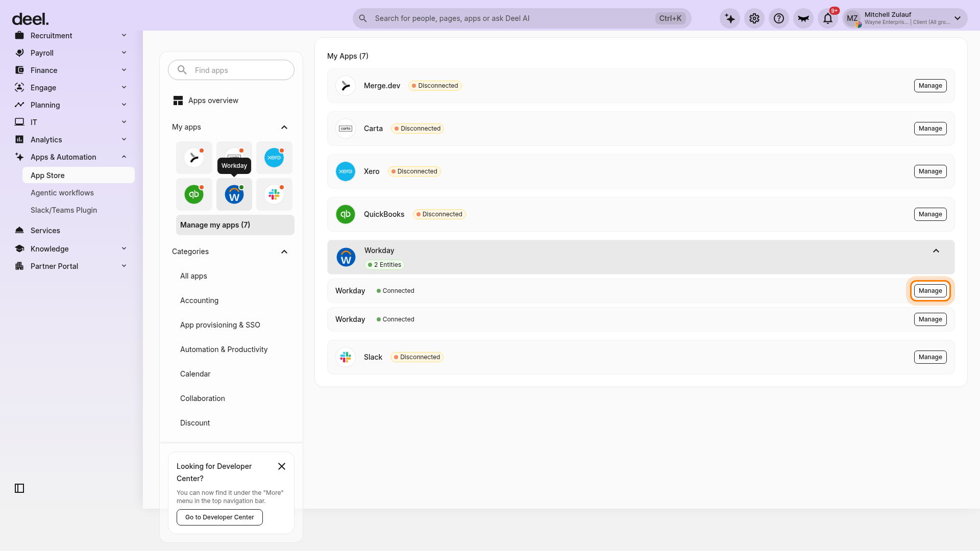Click the MZ user avatar
Image resolution: width=980 pixels, height=551 pixels.
(x=852, y=18)
